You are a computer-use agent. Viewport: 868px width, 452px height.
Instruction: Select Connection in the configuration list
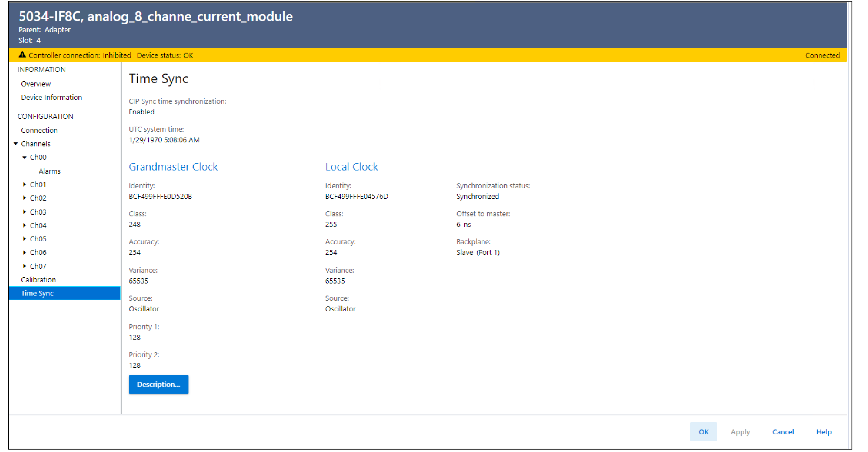[x=39, y=130]
